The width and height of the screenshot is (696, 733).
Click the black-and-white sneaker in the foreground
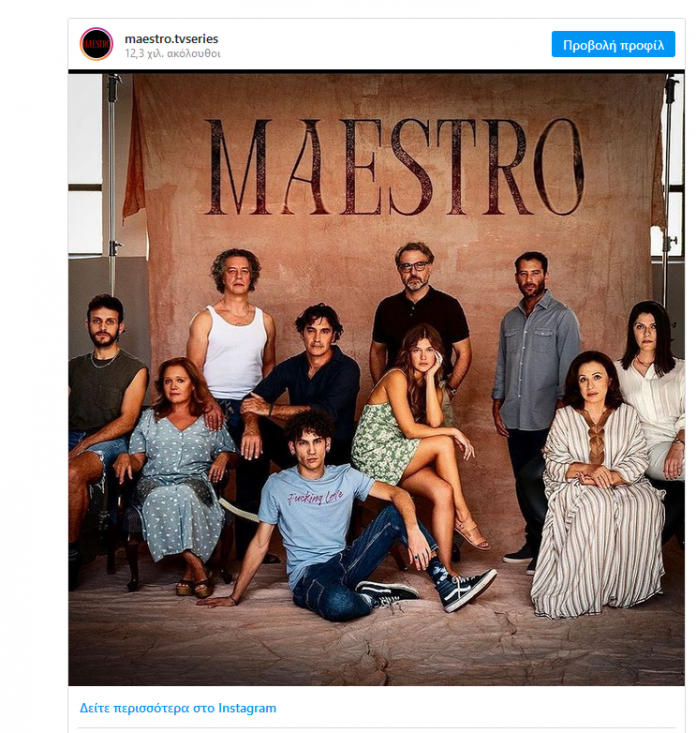(x=466, y=588)
